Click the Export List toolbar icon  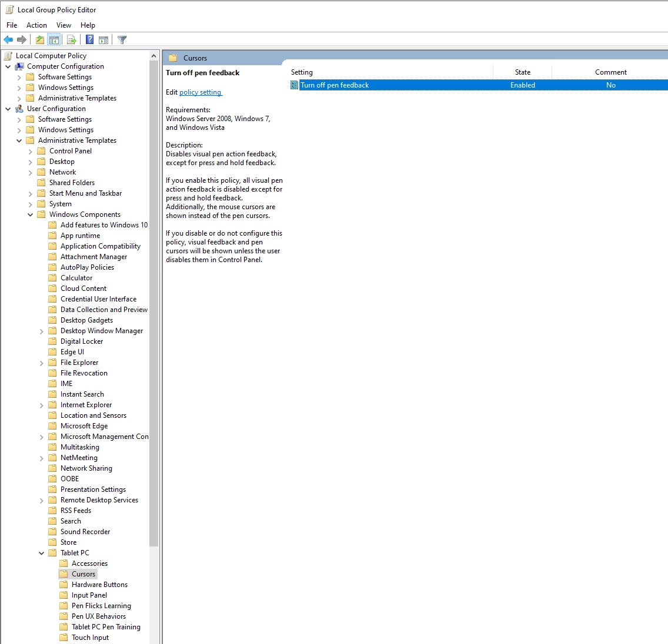point(72,40)
